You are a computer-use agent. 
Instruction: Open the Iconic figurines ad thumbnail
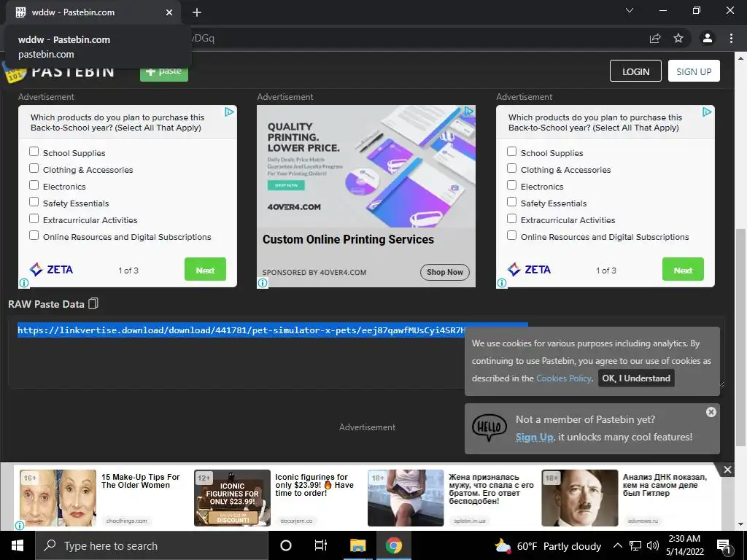pyautogui.click(x=232, y=498)
